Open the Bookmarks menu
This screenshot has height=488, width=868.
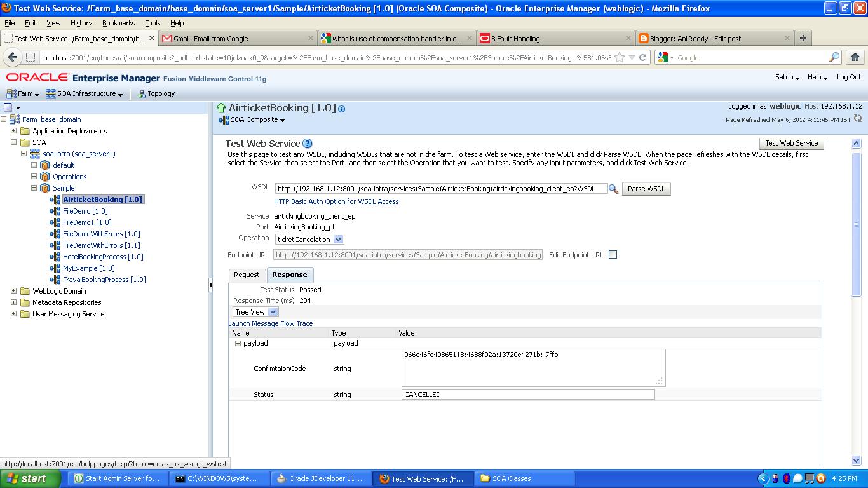[118, 23]
